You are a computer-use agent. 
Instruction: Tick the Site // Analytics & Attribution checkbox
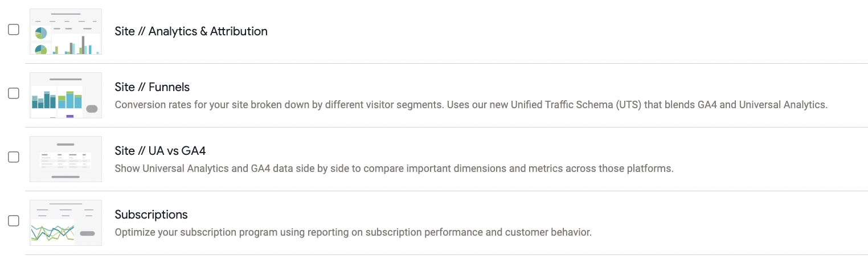pyautogui.click(x=14, y=30)
